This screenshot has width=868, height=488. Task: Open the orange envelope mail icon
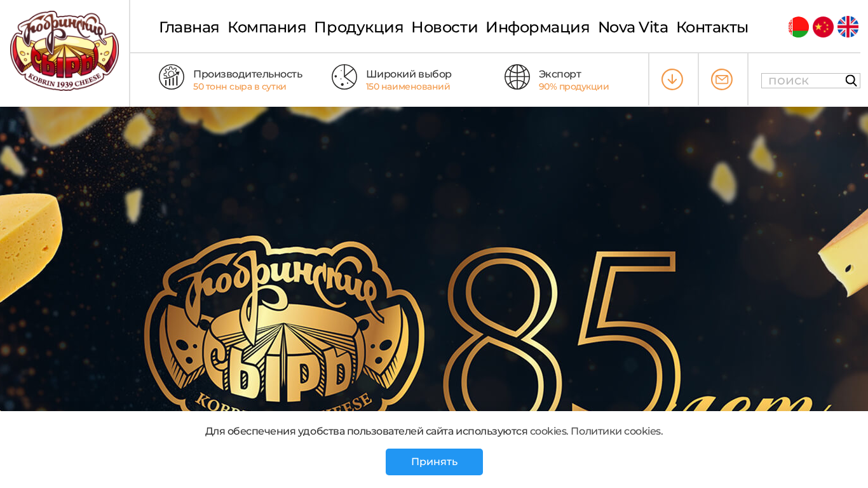(x=722, y=79)
